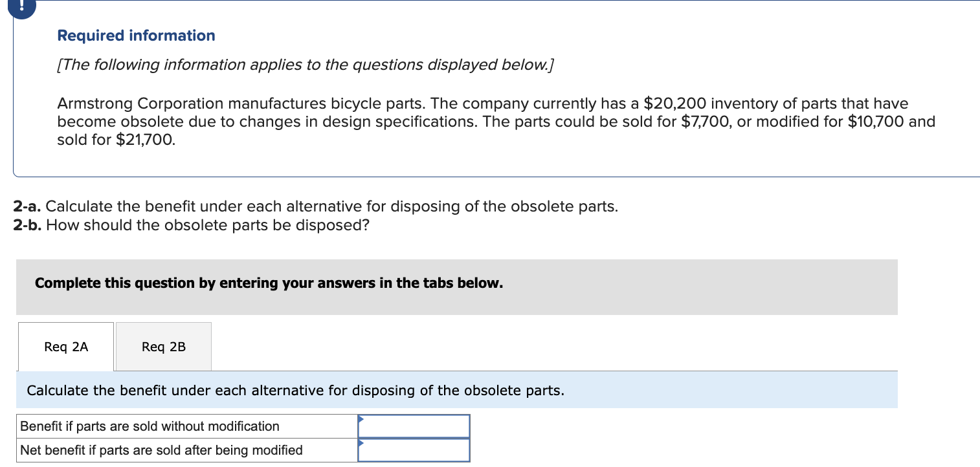Click the dark blue alert symbol above Required information
Image resolution: width=980 pixels, height=467 pixels.
click(x=21, y=6)
